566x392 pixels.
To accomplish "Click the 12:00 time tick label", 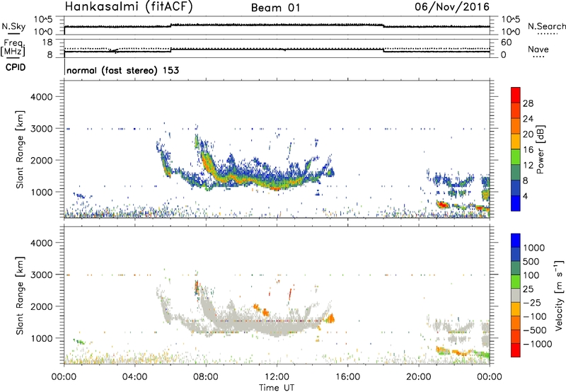I will (x=277, y=377).
